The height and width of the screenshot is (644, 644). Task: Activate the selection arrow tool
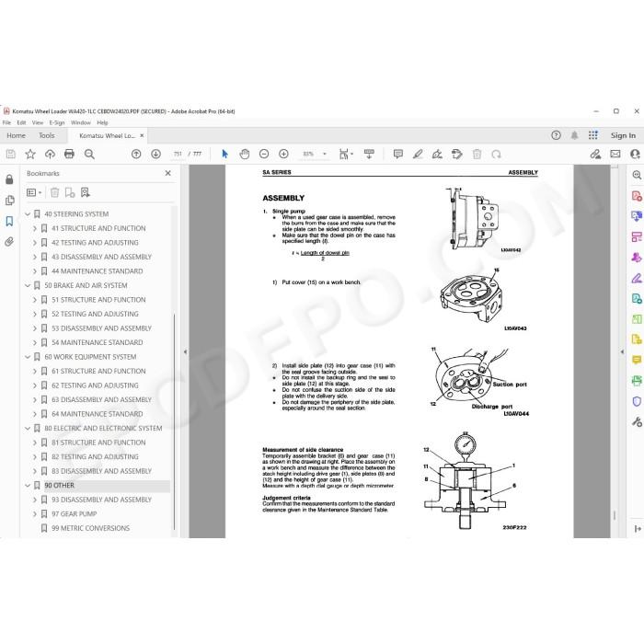tap(224, 154)
